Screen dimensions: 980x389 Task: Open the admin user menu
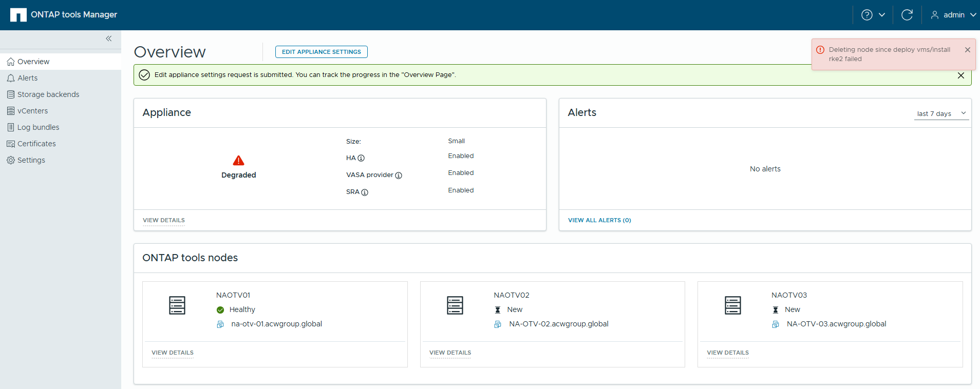click(953, 15)
